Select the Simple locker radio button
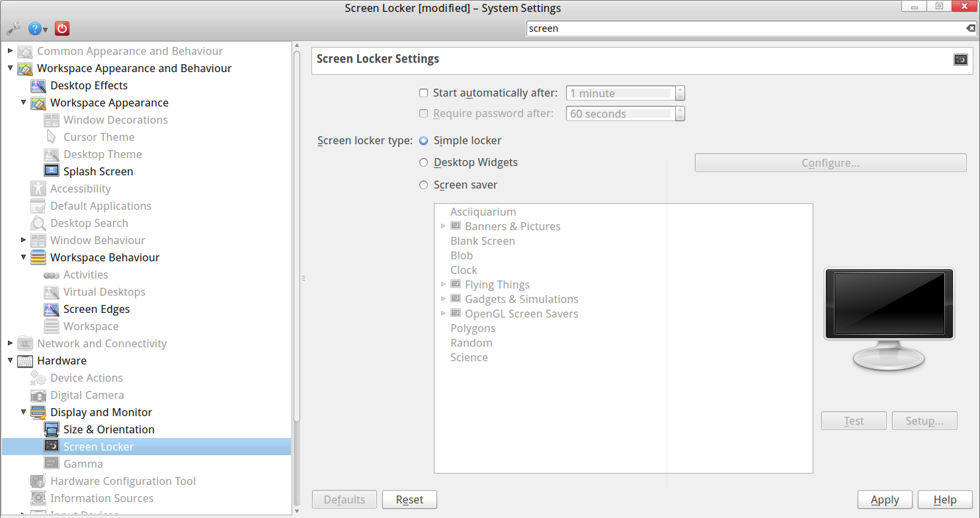The image size is (980, 518). click(x=424, y=141)
